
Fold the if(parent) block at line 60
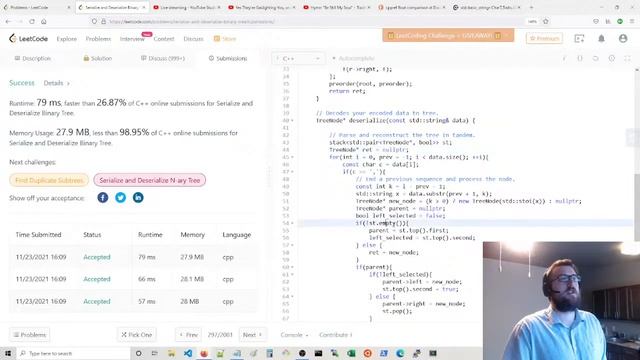292,267
